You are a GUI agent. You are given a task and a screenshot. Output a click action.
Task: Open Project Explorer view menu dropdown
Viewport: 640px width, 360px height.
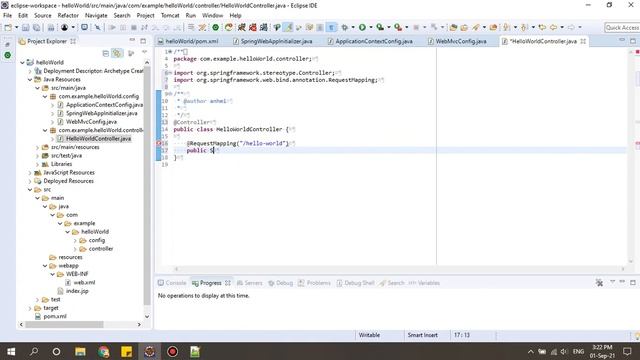tap(144, 53)
